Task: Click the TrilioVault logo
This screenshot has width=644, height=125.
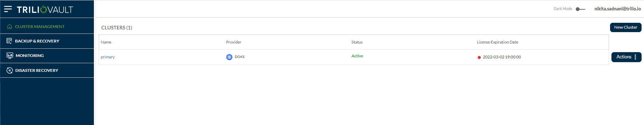Action: (x=45, y=10)
